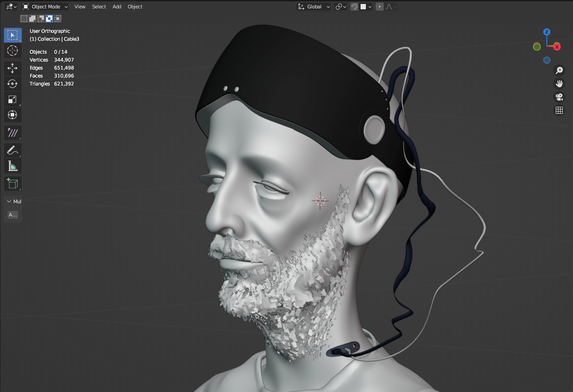This screenshot has width=573, height=392.
Task: Click the round disc on the headband
Action: (x=375, y=129)
